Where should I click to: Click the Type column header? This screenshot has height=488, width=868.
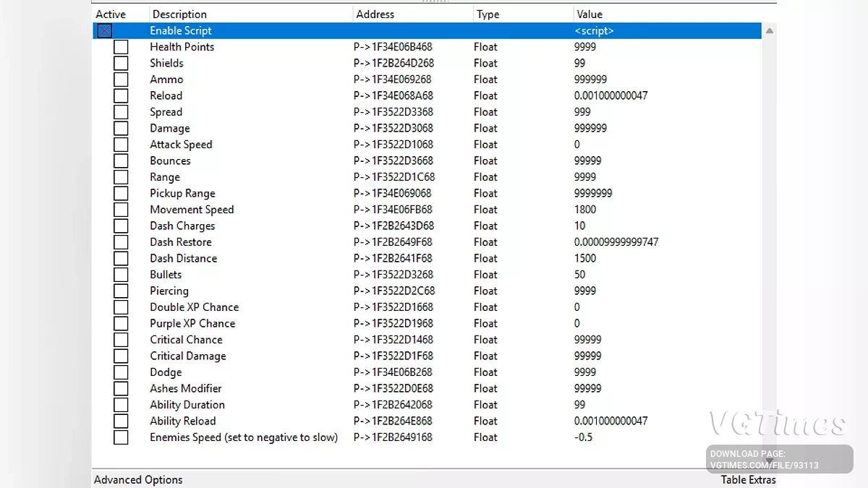click(488, 14)
